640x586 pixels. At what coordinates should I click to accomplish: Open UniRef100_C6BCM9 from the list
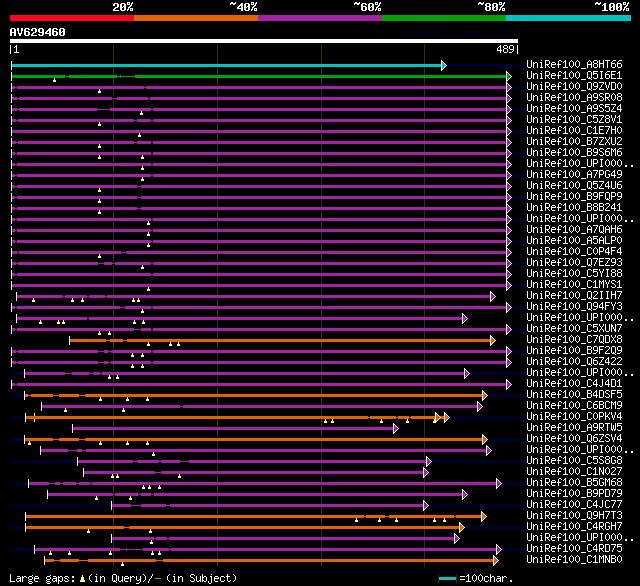point(574,406)
